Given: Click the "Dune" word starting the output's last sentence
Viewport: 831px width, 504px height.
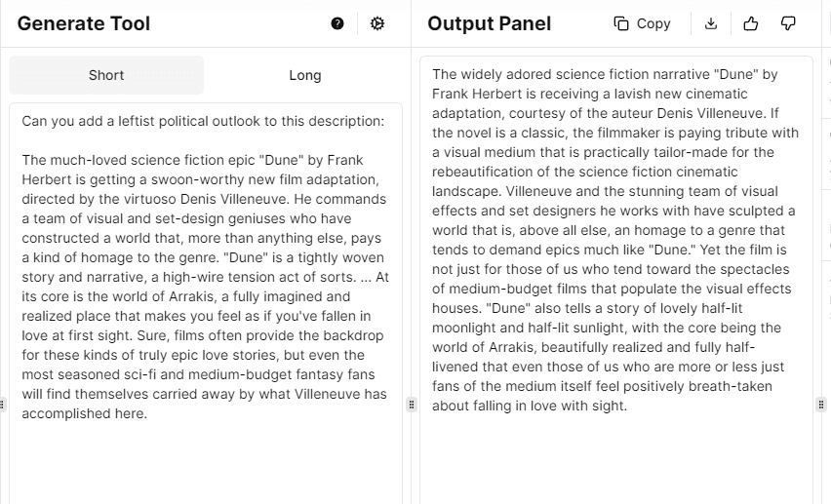Looking at the screenshot, I should (454, 308).
